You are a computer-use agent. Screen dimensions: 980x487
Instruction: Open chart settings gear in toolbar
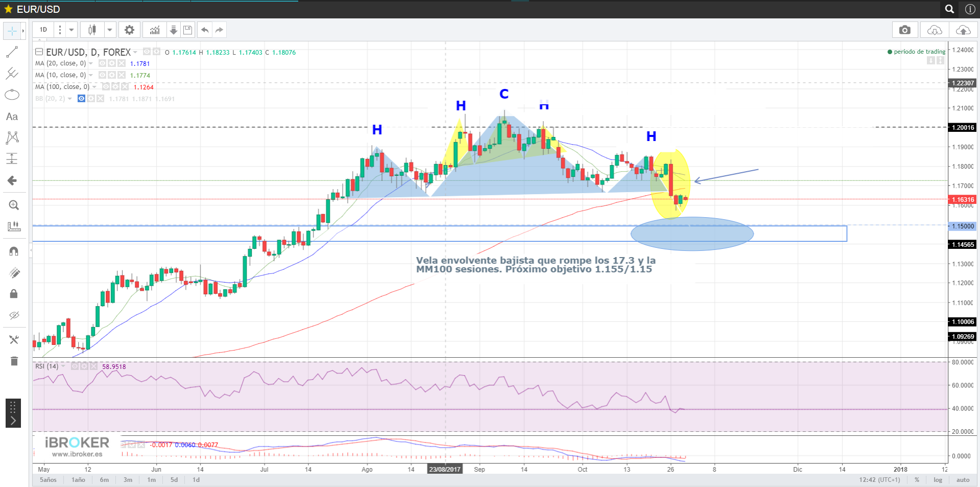[130, 30]
